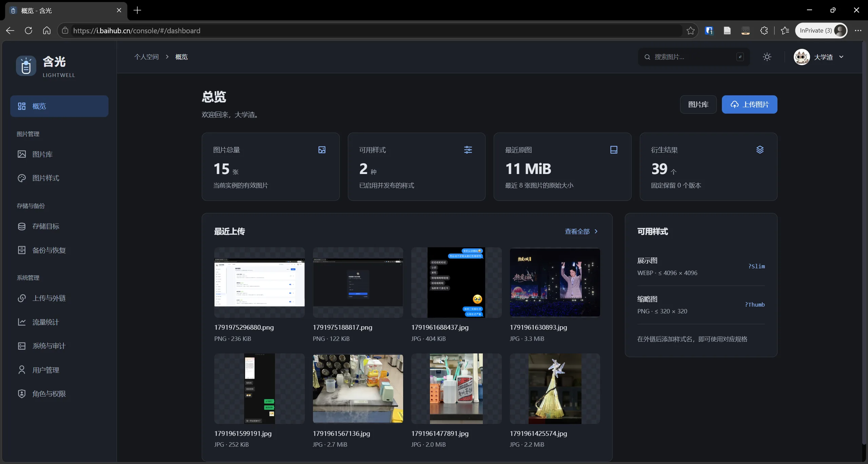Viewport: 868px width, 464px height.
Task: Click the 上传图片 button
Action: click(x=749, y=104)
